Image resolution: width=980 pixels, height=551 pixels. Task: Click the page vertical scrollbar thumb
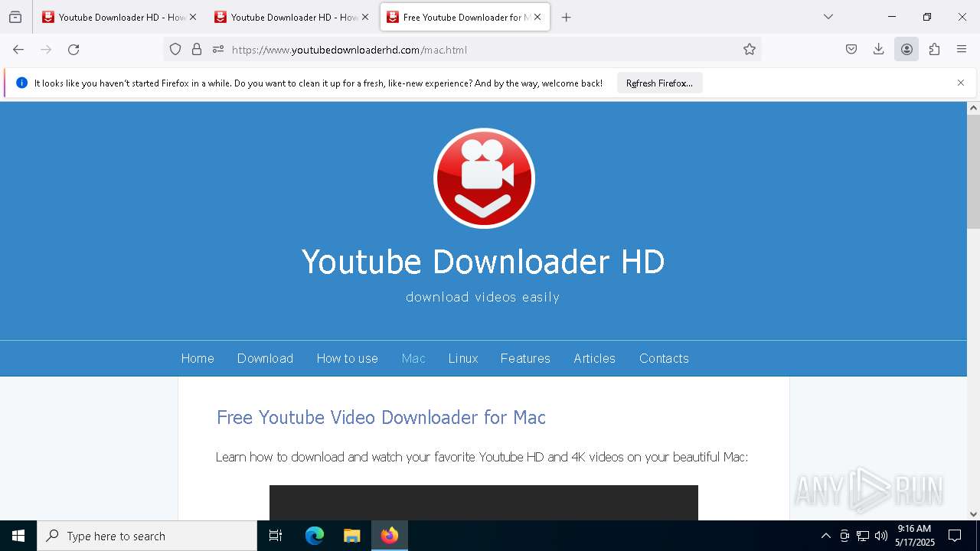coord(973,172)
